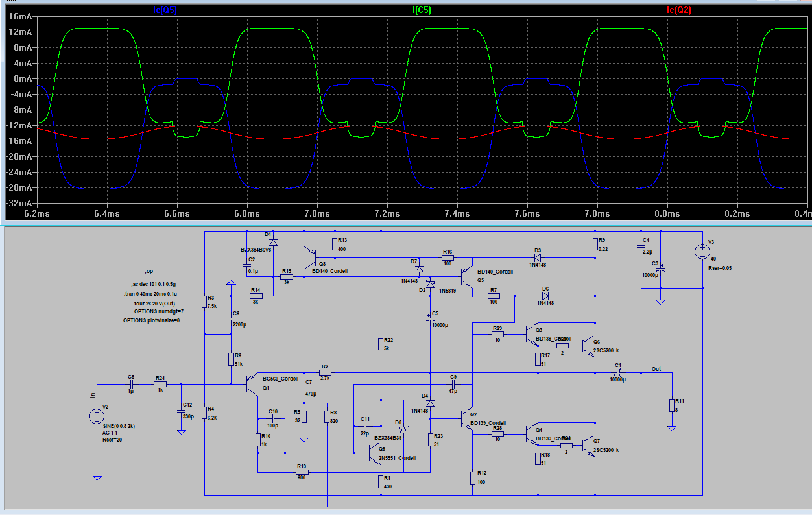Select resistor R16 symbol

click(x=448, y=257)
